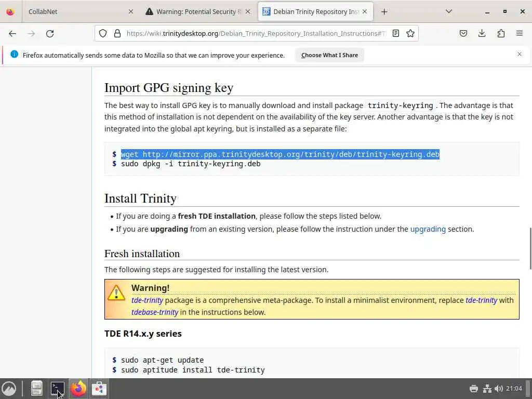Click the trinity-keyring inline code text

[401, 105]
